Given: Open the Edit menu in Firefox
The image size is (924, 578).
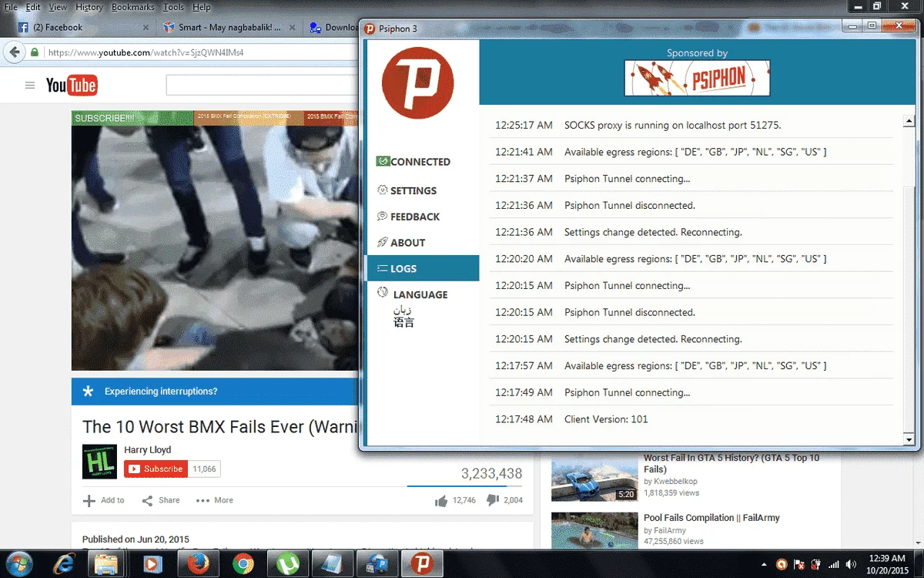Looking at the screenshot, I should (32, 7).
